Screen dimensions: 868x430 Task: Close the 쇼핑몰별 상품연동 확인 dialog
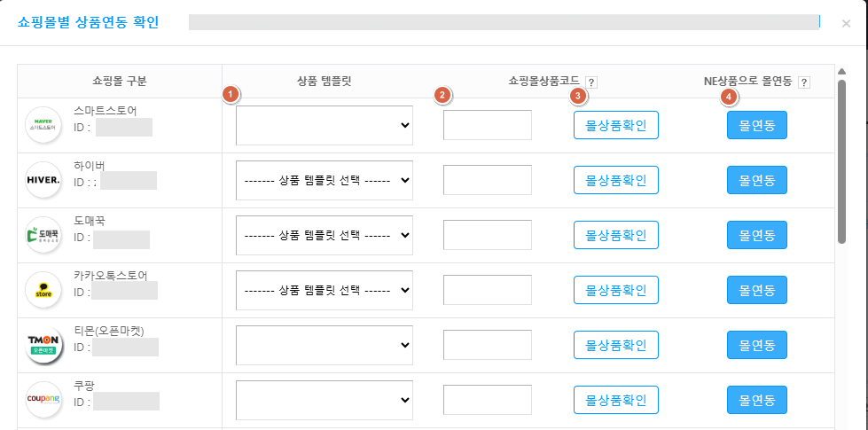click(846, 24)
